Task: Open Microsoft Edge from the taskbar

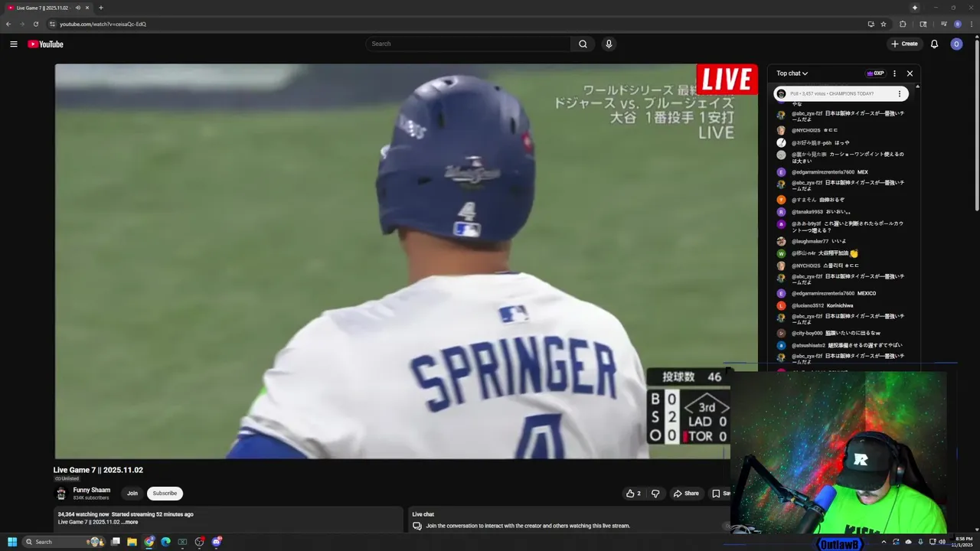Action: [x=165, y=542]
